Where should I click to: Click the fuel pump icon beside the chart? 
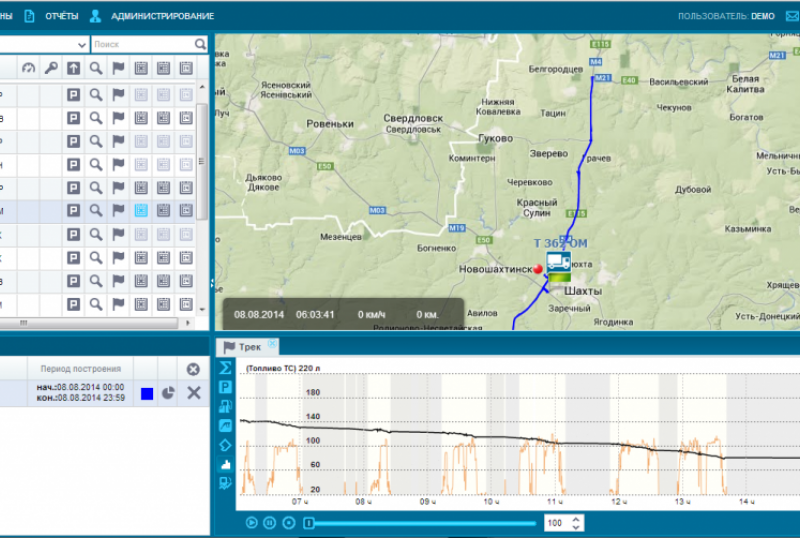click(x=225, y=405)
